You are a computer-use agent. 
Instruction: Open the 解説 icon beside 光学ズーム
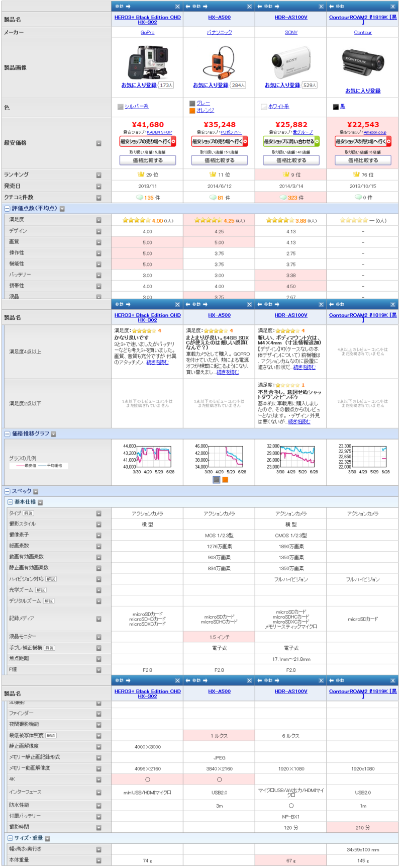click(x=41, y=590)
